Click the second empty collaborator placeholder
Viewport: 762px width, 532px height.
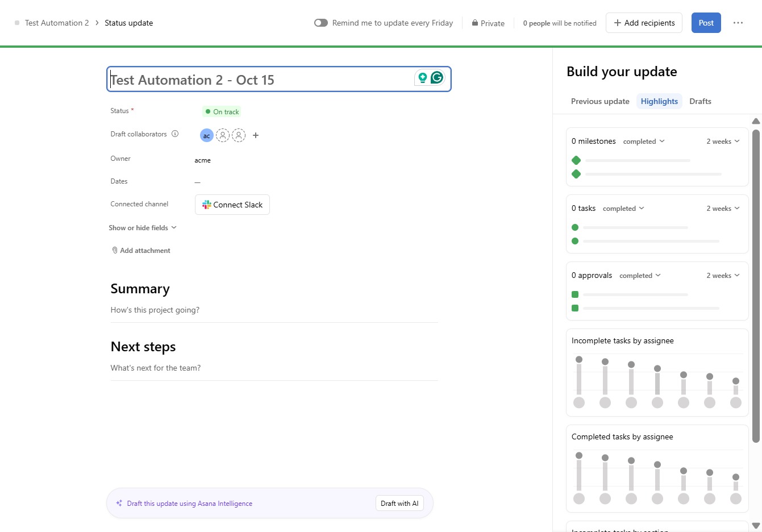pos(239,135)
